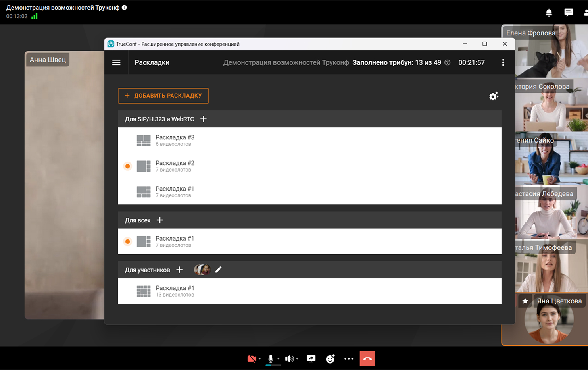Expand microphone options arrow
This screenshot has height=370, width=588.
[x=278, y=359]
